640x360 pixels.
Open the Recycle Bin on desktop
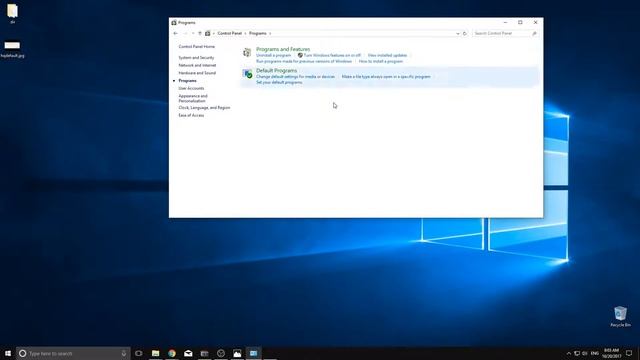(x=620, y=316)
